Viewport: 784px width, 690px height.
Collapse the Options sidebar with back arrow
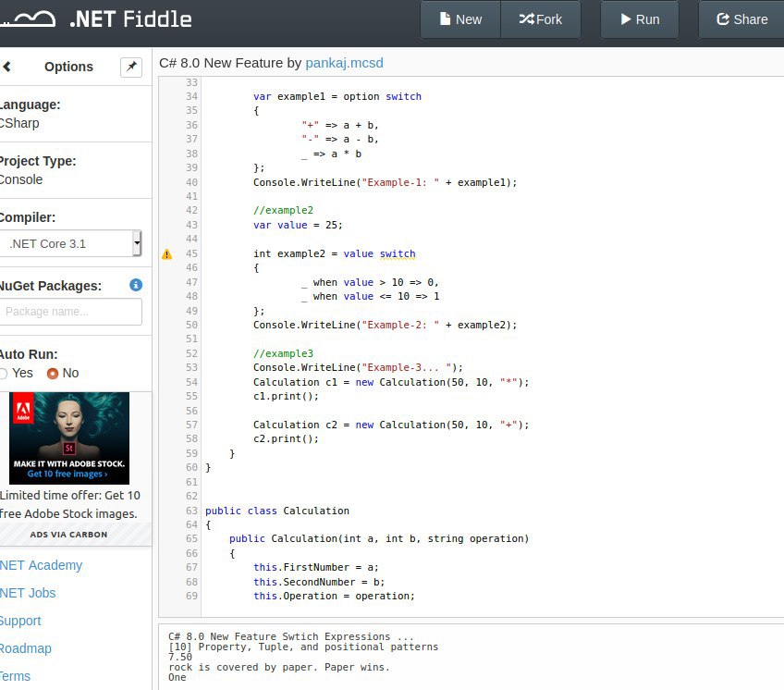7,67
